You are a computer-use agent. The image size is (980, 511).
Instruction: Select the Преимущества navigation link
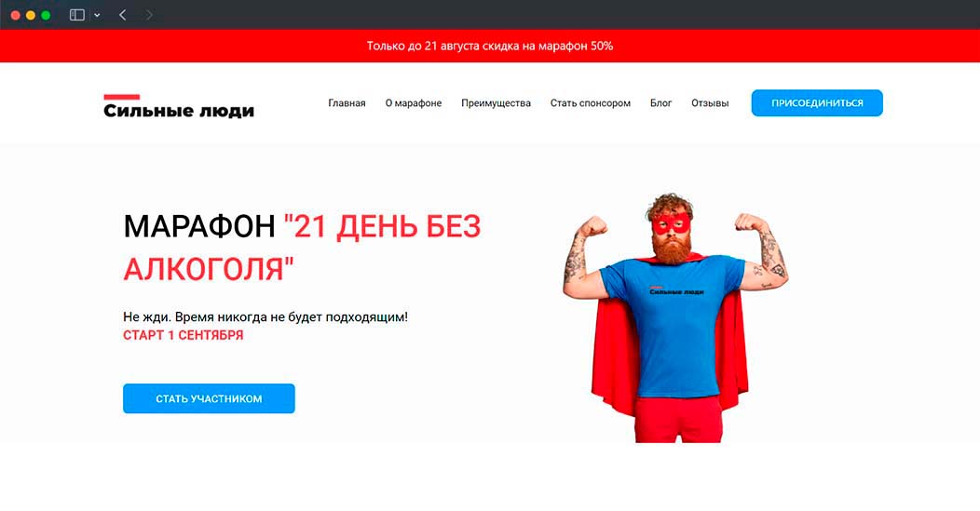(x=496, y=103)
